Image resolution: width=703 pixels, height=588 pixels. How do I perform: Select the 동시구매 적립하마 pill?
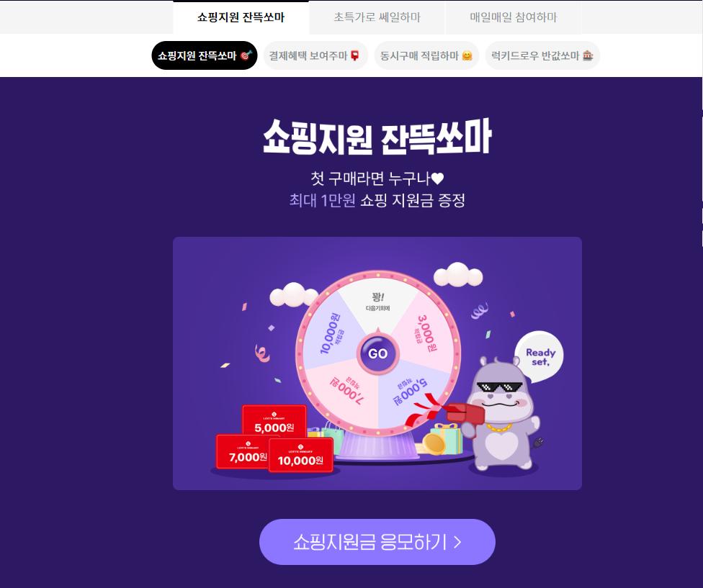[x=426, y=55]
